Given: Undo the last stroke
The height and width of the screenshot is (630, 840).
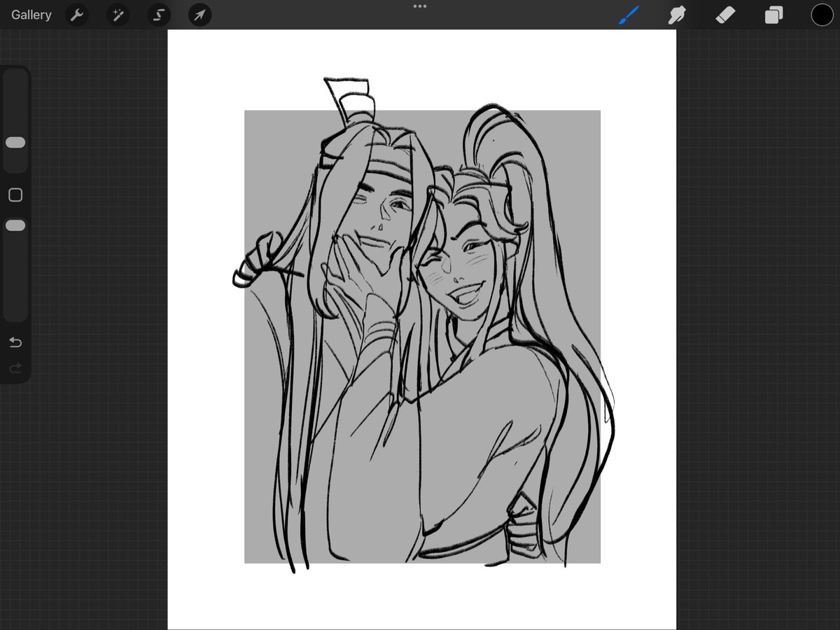Looking at the screenshot, I should coord(15,342).
